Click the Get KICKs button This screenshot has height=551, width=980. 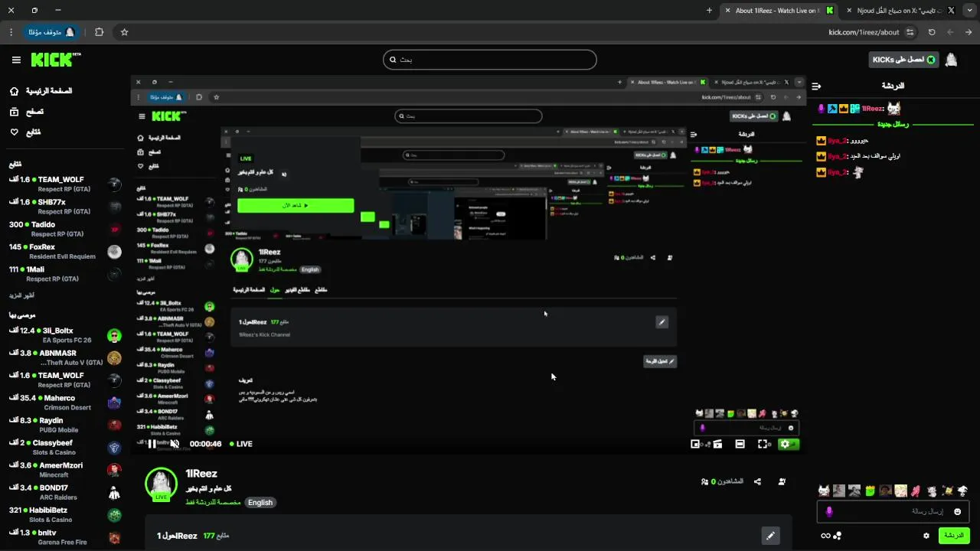pyautogui.click(x=903, y=60)
